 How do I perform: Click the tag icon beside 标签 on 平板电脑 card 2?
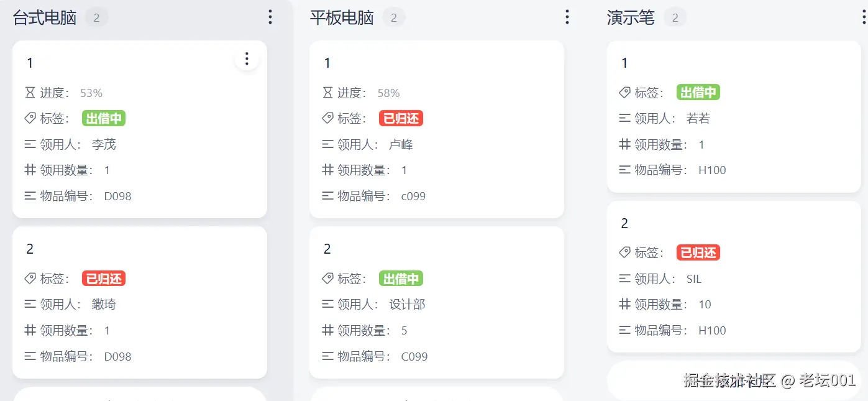point(328,279)
